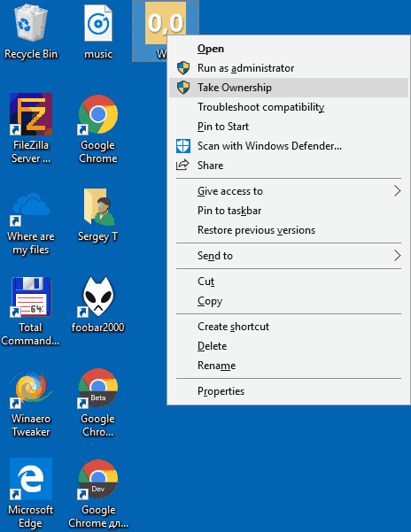Screen dimensions: 411x532
Task: Choose Take Ownership menu entry
Action: pyautogui.click(x=289, y=88)
